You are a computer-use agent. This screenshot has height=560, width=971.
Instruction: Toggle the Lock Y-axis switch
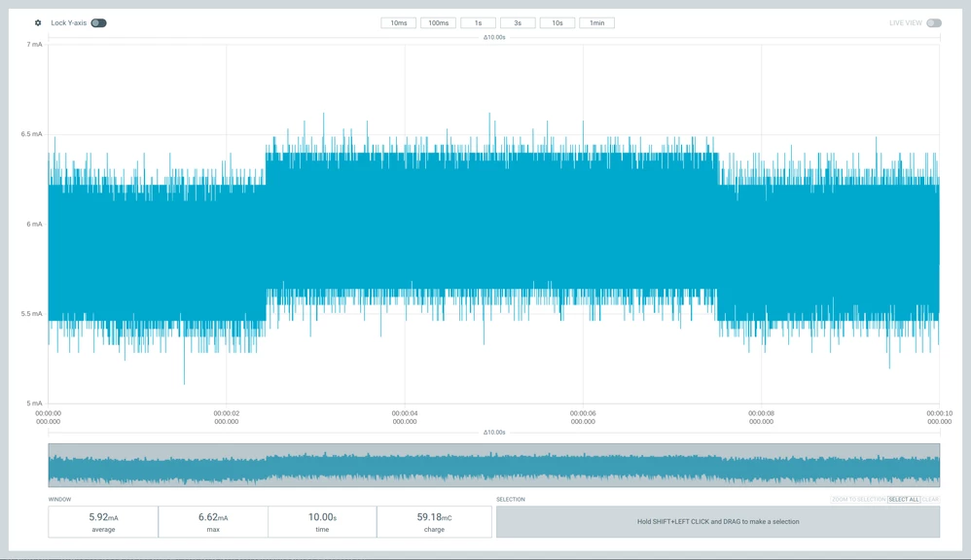tap(98, 23)
